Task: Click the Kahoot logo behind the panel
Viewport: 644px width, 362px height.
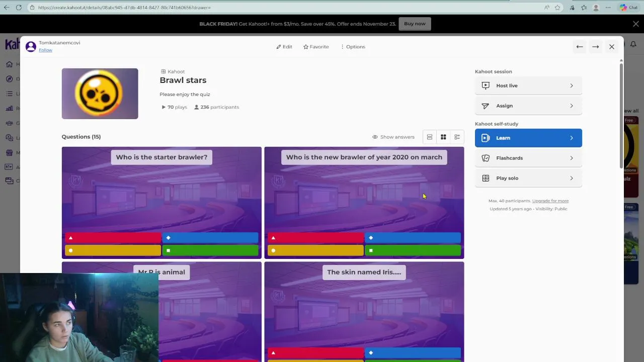Action: [12, 44]
